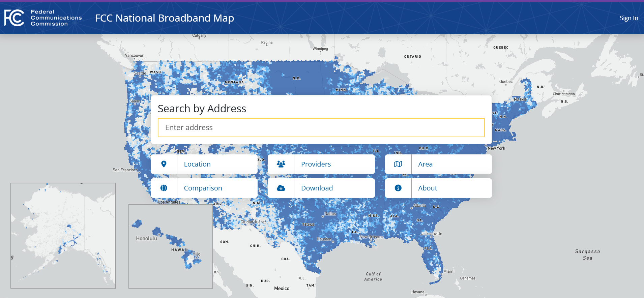Click the MAINE state label

click(x=520, y=100)
